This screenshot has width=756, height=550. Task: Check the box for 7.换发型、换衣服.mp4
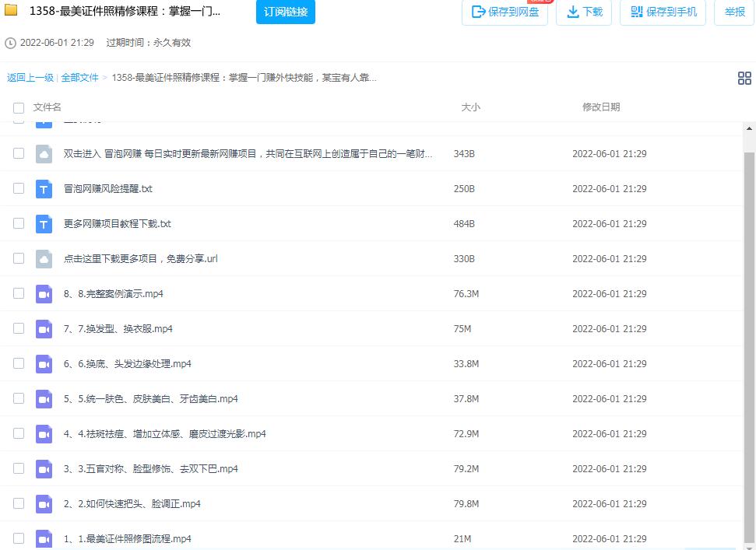click(19, 328)
